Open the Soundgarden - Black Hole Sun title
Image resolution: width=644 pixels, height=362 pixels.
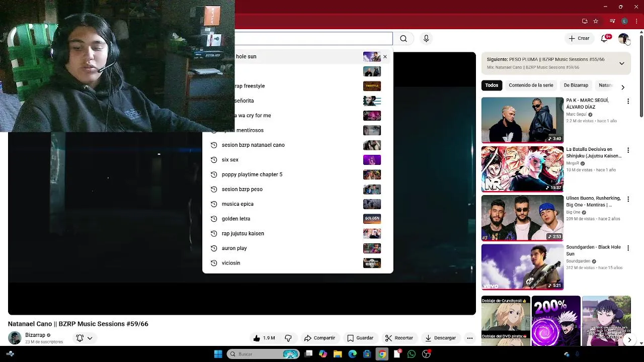click(x=593, y=250)
